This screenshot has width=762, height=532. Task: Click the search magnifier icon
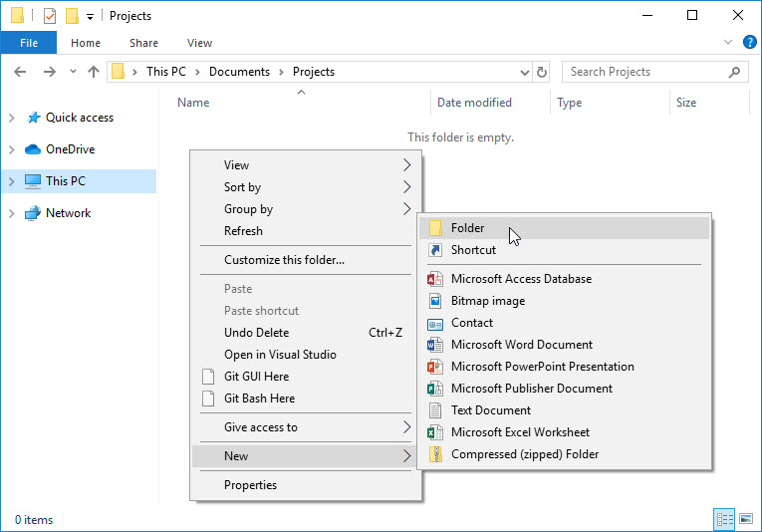[x=735, y=72]
